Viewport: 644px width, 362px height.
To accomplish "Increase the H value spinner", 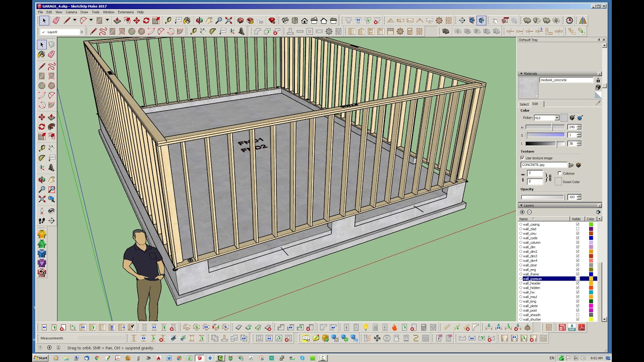I will pos(579,126).
